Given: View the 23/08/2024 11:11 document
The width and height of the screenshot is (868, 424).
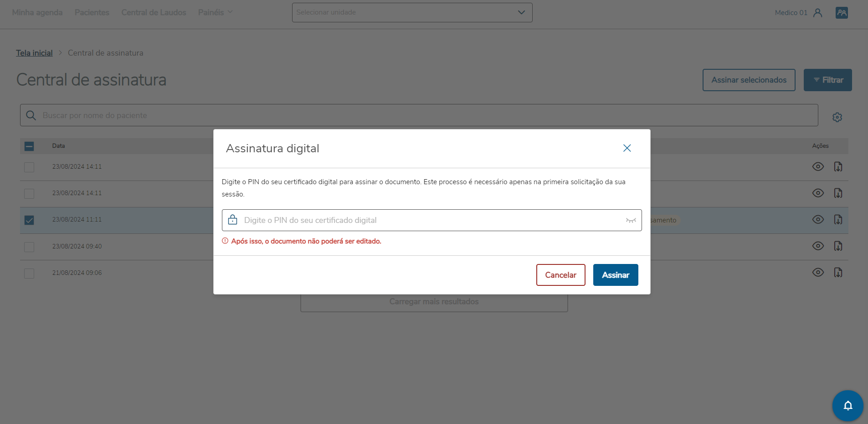Looking at the screenshot, I should (x=818, y=220).
